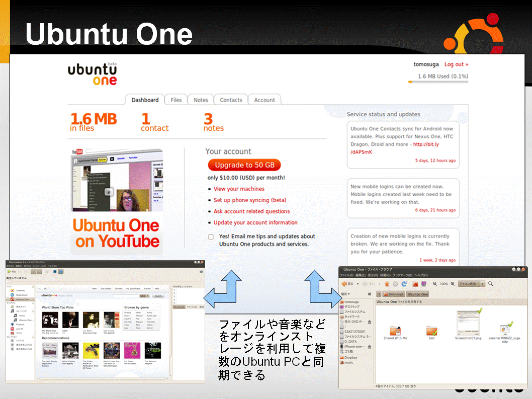This screenshot has height=399, width=532.
Task: Click Ask account related questions
Action: click(x=251, y=211)
